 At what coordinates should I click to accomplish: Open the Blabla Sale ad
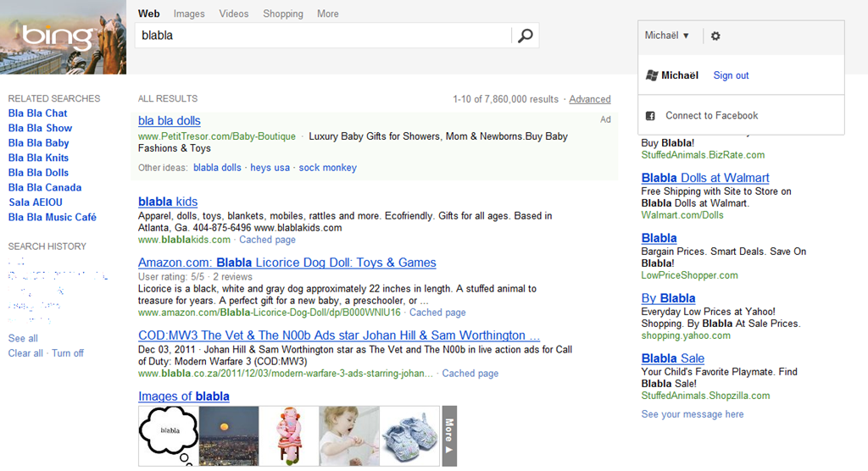pyautogui.click(x=672, y=358)
